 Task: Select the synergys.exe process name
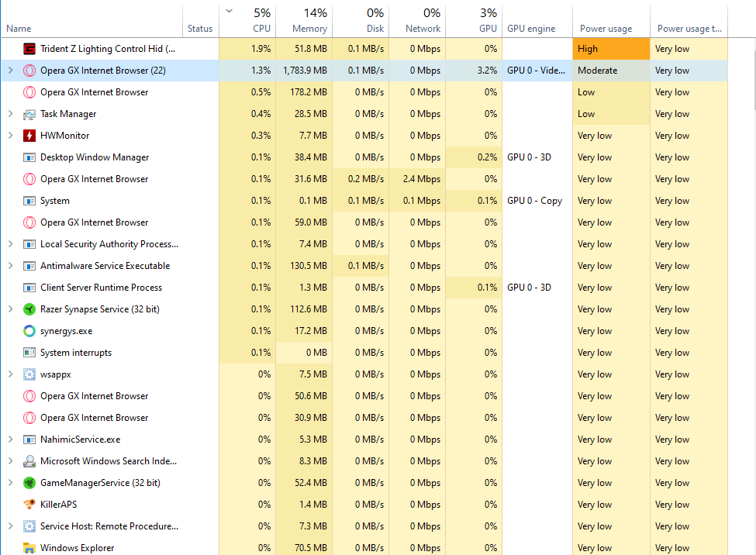pos(67,331)
